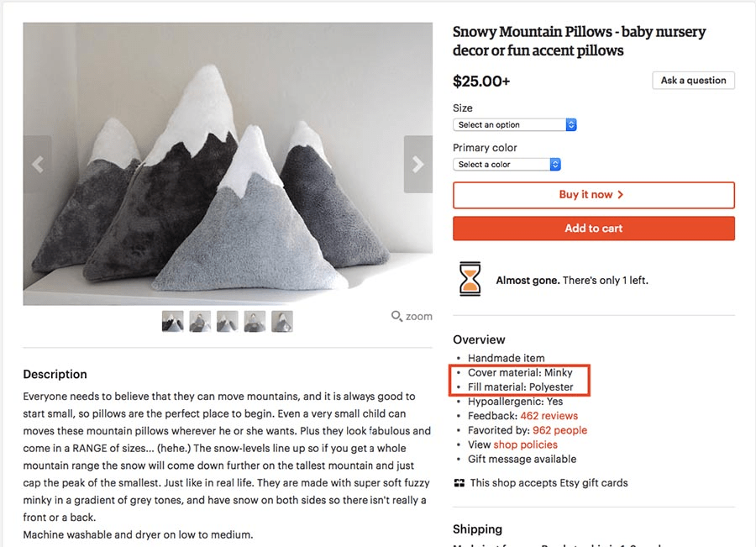Select the first product thumbnail

tap(172, 321)
